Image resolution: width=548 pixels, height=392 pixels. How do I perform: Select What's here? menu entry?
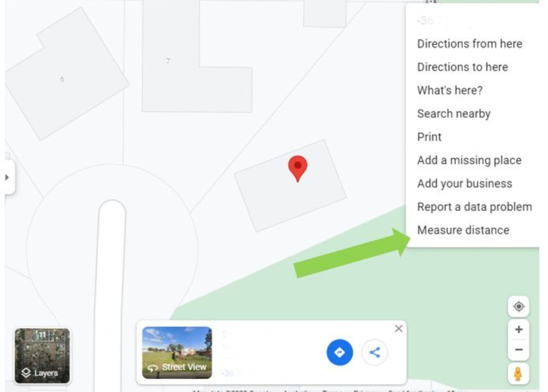[x=450, y=90]
